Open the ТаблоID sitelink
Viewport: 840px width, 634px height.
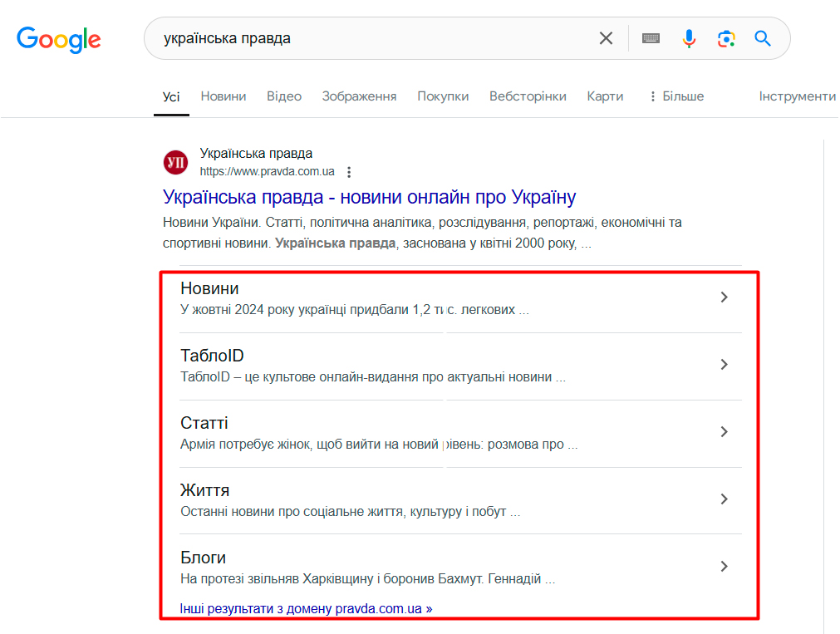[x=212, y=356]
